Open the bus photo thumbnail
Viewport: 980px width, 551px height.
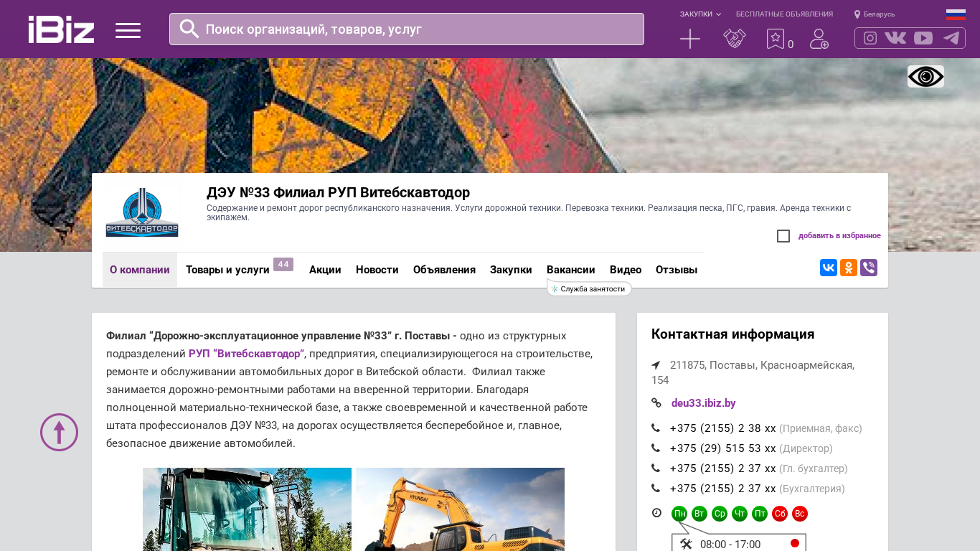point(247,509)
